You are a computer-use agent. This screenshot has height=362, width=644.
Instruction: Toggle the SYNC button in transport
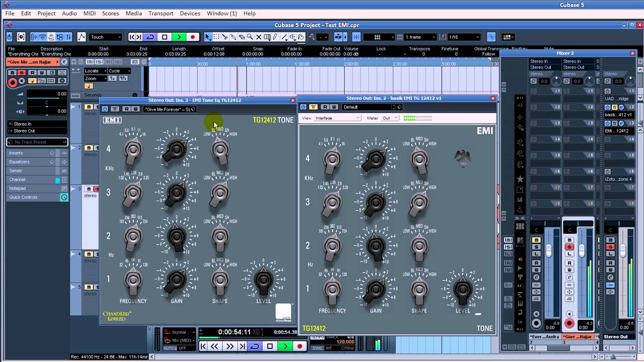[x=317, y=348]
